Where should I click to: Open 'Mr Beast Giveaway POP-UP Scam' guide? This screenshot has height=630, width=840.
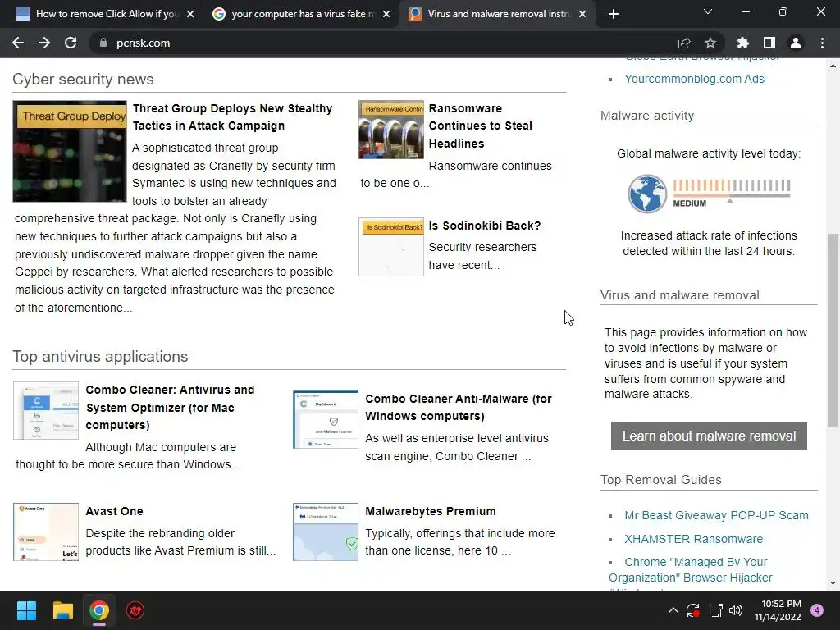716,515
